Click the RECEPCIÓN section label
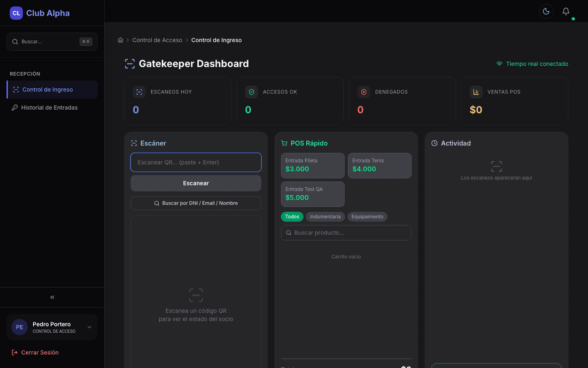 point(25,74)
